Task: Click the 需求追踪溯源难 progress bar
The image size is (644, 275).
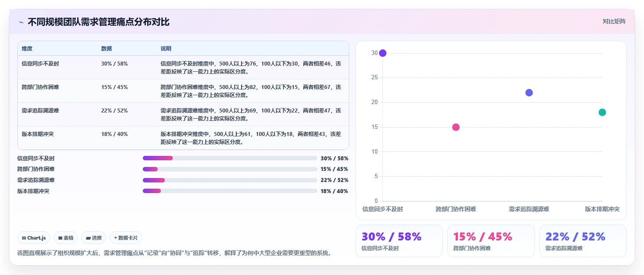Action: tap(230, 180)
